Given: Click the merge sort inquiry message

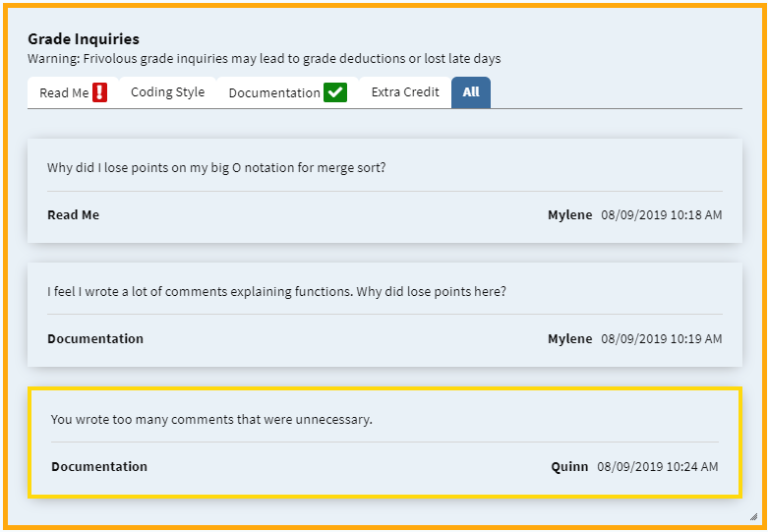Looking at the screenshot, I should [216, 167].
